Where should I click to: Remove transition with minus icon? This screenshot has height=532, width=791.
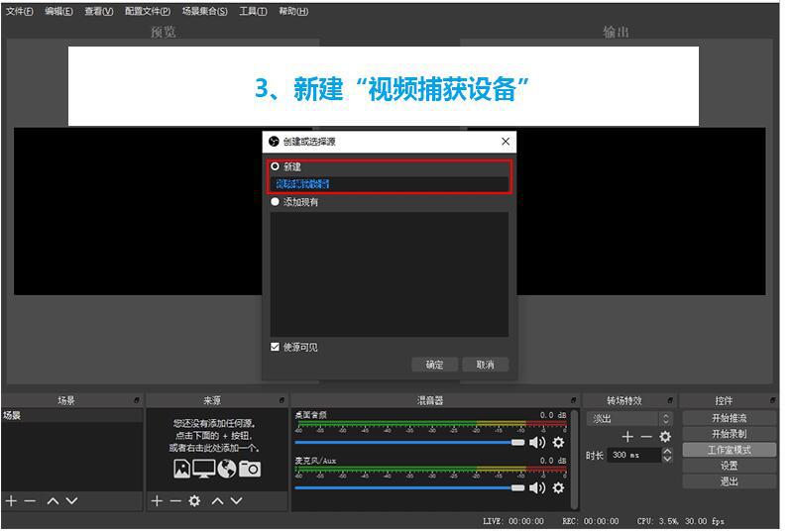pos(646,436)
